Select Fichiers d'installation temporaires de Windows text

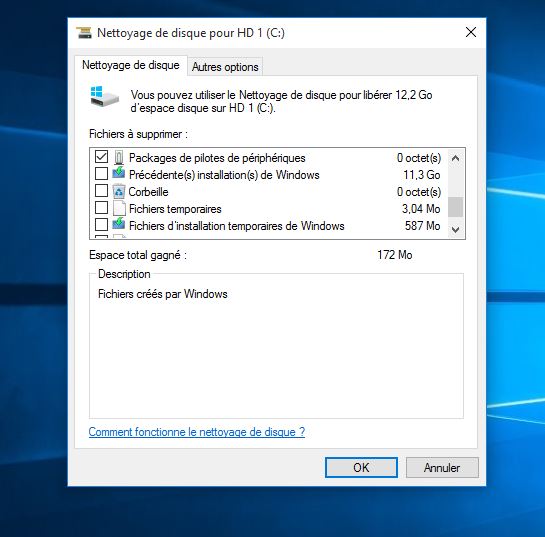237,226
